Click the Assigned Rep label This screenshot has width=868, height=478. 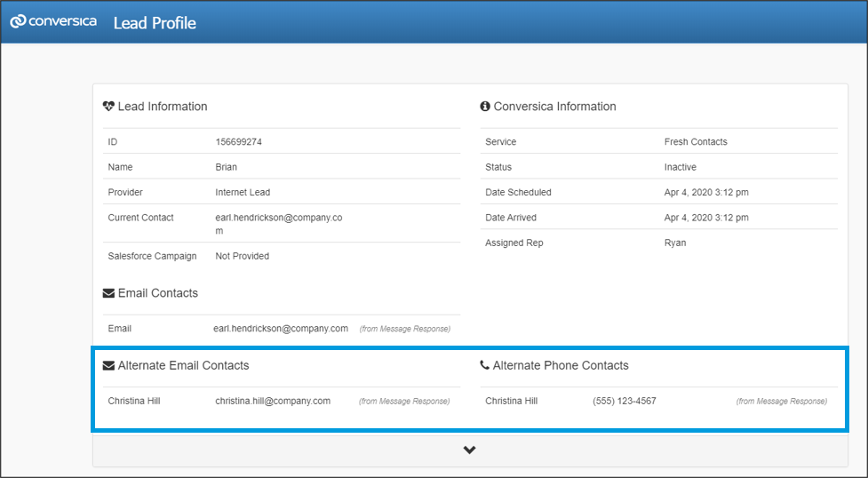[x=514, y=243]
